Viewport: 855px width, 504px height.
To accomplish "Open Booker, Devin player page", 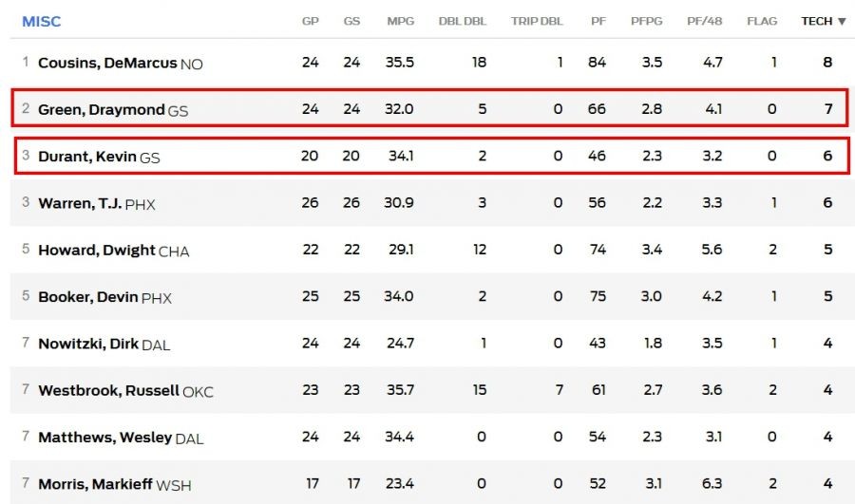I will click(88, 297).
